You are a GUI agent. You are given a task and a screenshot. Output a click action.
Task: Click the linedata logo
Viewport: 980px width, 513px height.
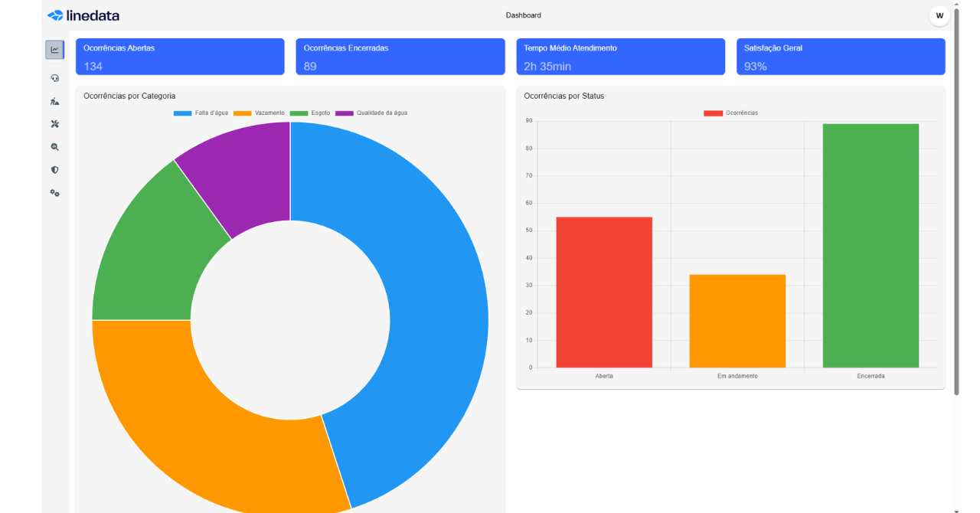point(83,15)
